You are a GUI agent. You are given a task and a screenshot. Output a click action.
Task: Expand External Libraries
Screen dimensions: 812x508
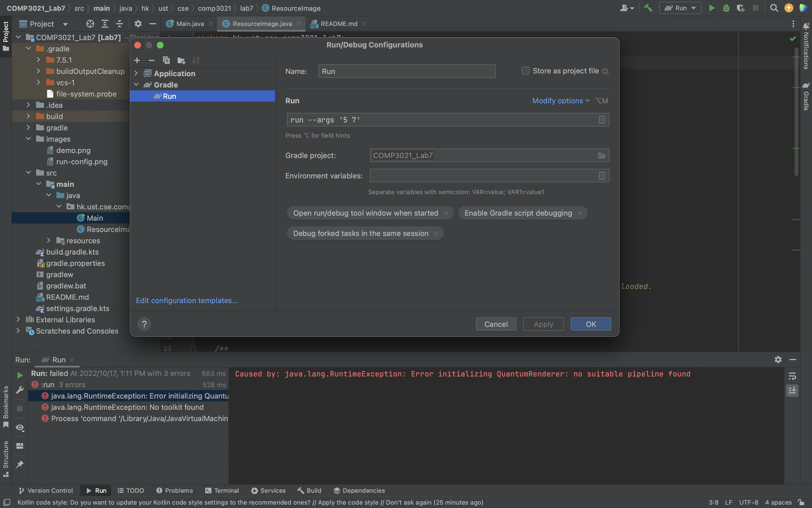click(x=18, y=319)
